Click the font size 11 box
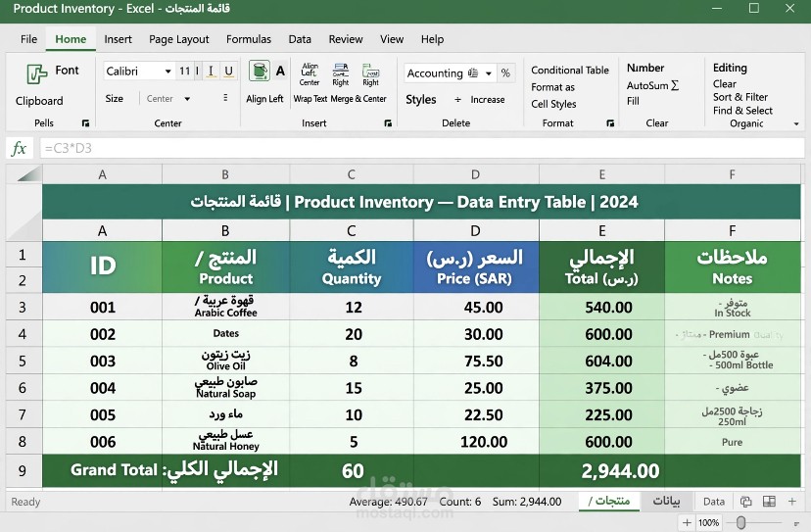This screenshot has width=811, height=532. [x=184, y=71]
